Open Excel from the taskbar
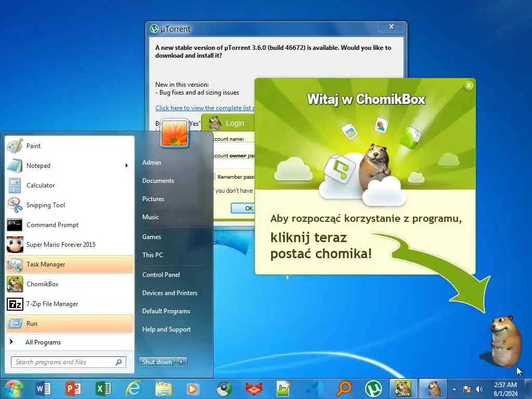The height and width of the screenshot is (399, 532). [103, 389]
